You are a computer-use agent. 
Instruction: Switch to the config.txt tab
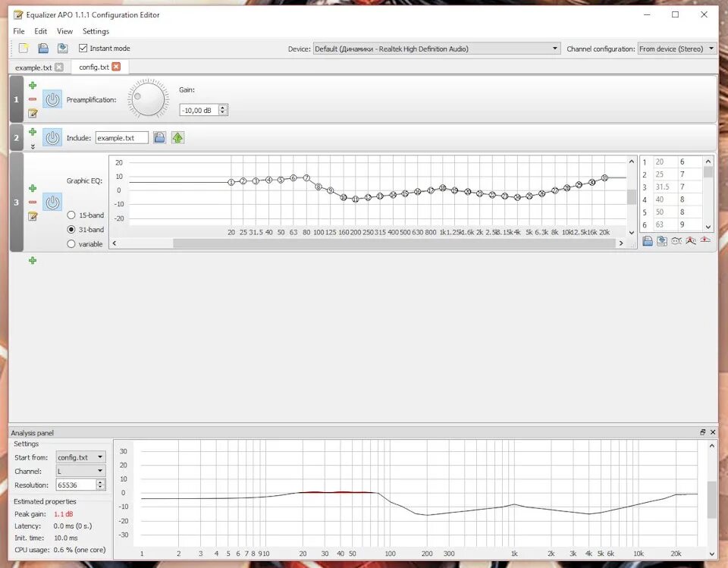point(94,67)
